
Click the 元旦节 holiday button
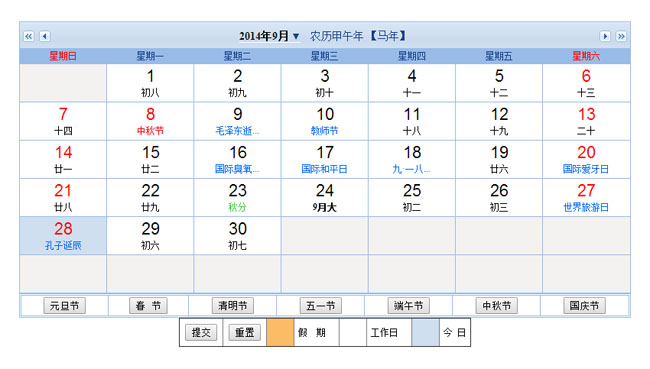pyautogui.click(x=64, y=306)
